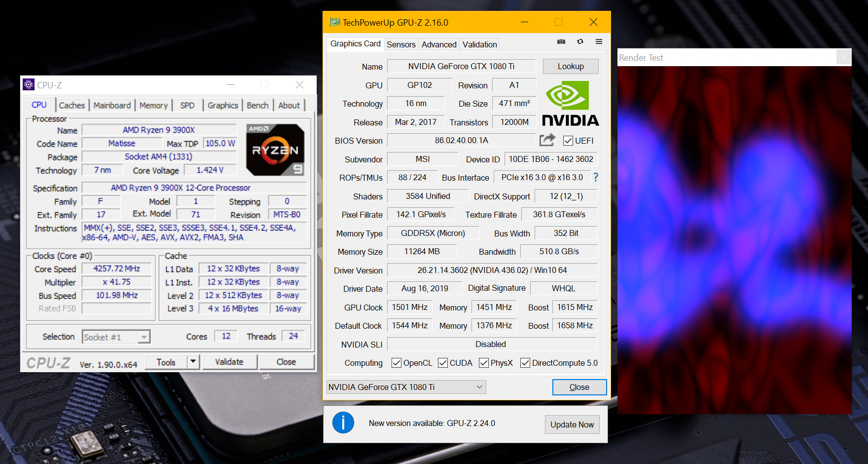Toggle the CUDA checkbox
Screen dimensions: 868x464
tap(443, 363)
